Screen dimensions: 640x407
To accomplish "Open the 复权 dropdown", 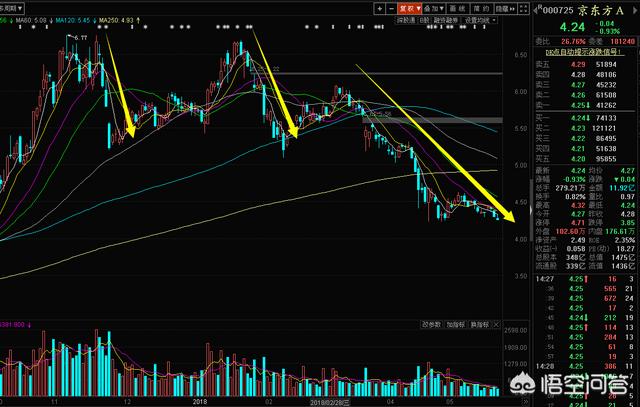I will (x=411, y=8).
